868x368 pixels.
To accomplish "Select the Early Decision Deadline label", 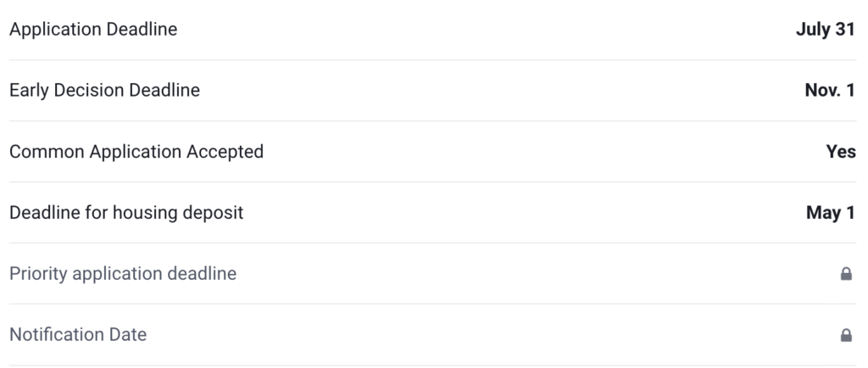I will pos(104,91).
